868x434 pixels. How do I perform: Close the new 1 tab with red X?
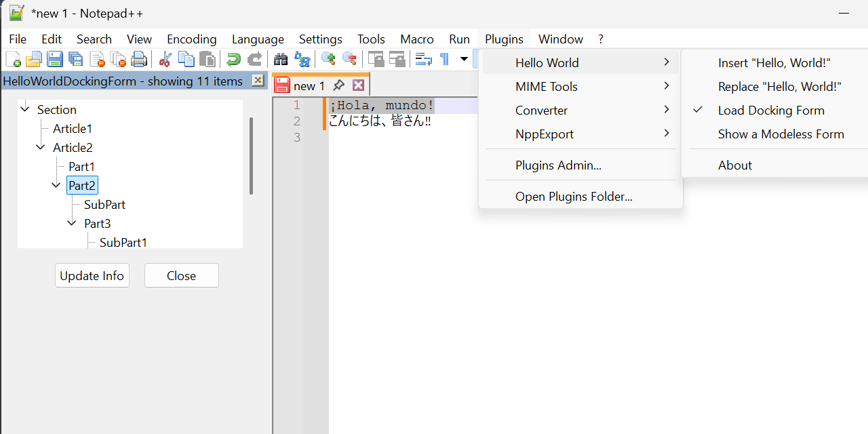[359, 85]
